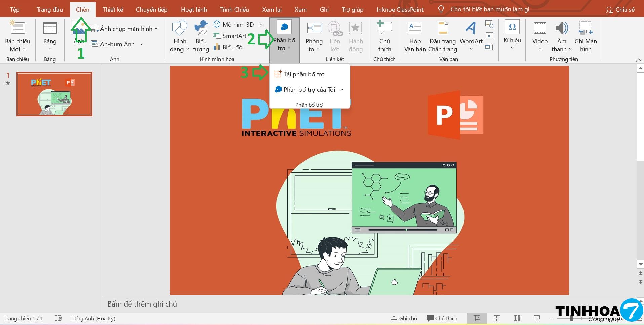Expand the Ảnh chụp màn hình dropdown
The width and height of the screenshot is (644, 325).
pos(156,29)
